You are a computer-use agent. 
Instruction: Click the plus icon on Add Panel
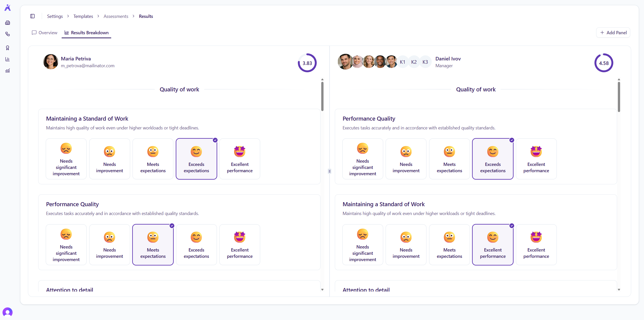point(602,32)
